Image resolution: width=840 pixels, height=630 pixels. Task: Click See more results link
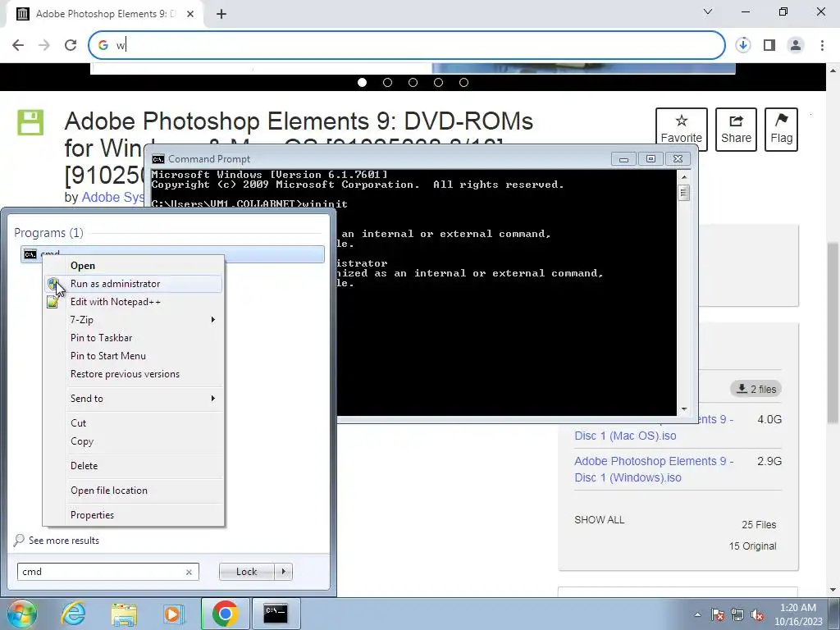pyautogui.click(x=64, y=541)
